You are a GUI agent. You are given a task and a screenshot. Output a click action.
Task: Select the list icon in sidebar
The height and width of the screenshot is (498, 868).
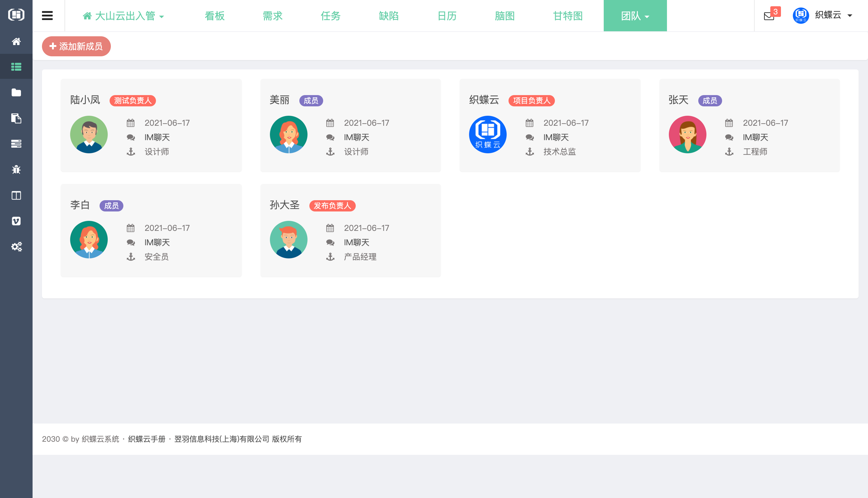(16, 67)
